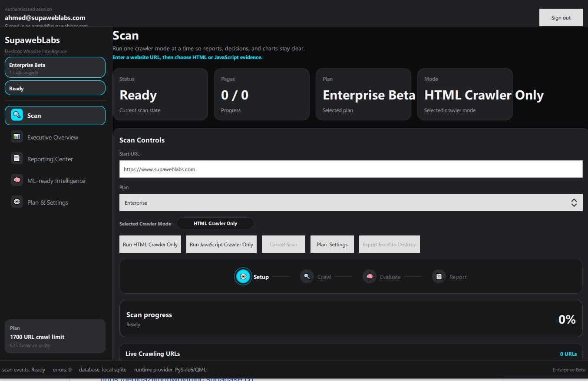588x381 pixels.
Task: Click 'scan events: Ready' in status bar
Action: click(24, 370)
